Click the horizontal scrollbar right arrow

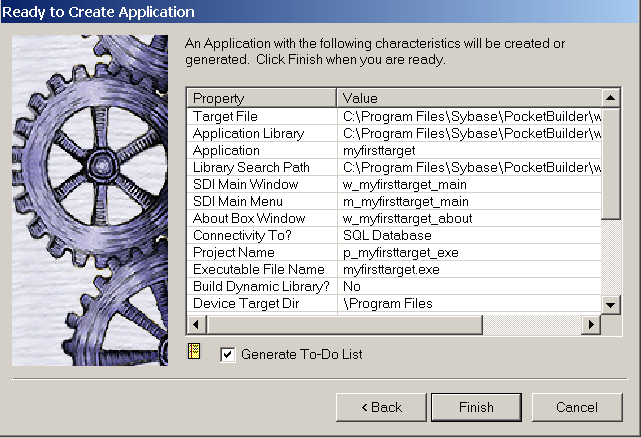pos(591,325)
